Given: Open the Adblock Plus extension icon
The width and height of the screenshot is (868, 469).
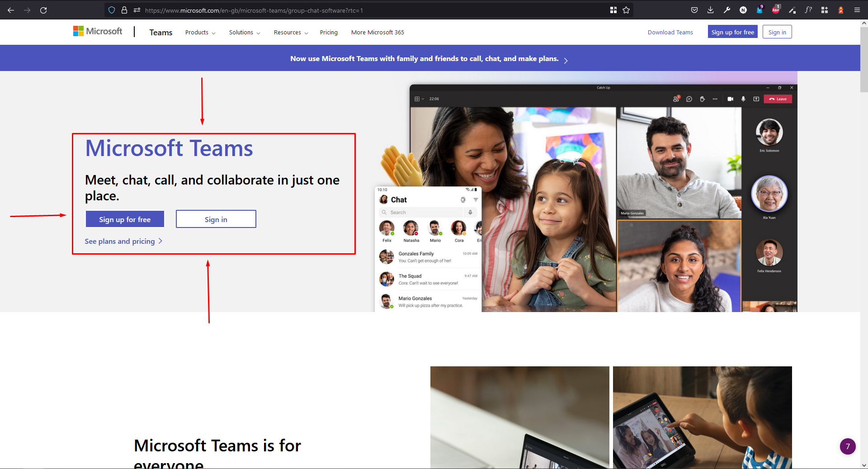Looking at the screenshot, I should (776, 9).
